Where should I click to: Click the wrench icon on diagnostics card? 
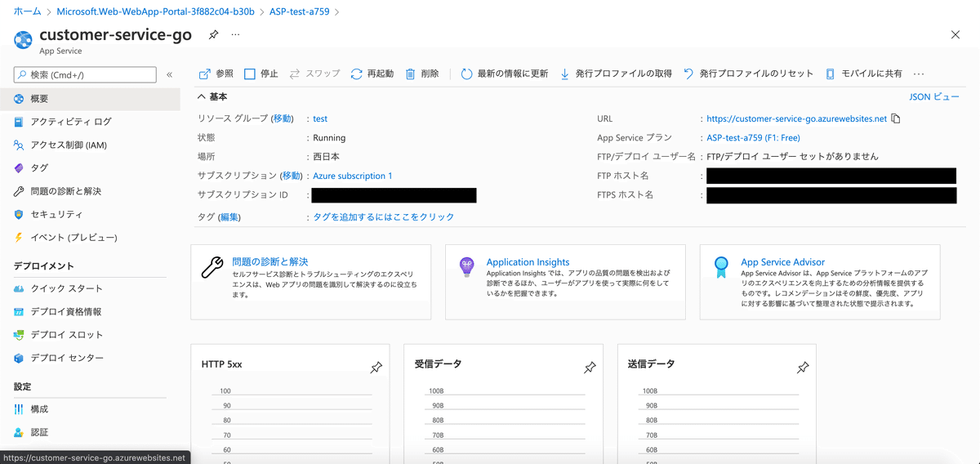(x=212, y=268)
